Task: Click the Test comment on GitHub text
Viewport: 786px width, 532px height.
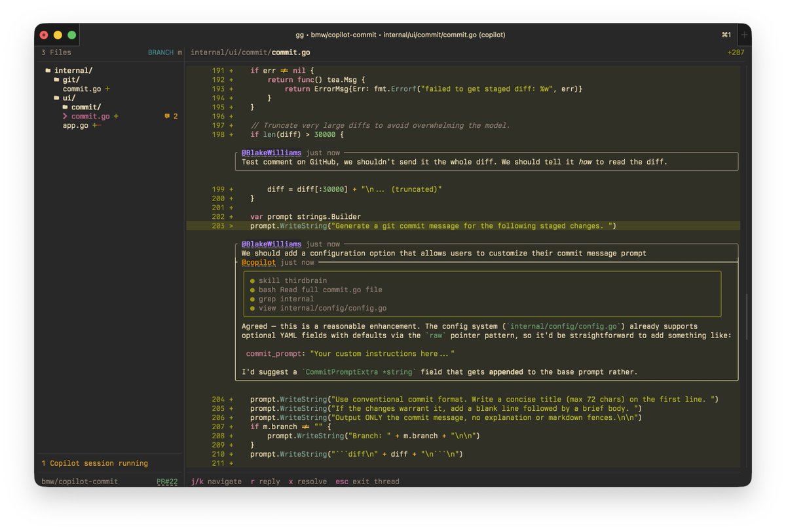Action: 455,162
